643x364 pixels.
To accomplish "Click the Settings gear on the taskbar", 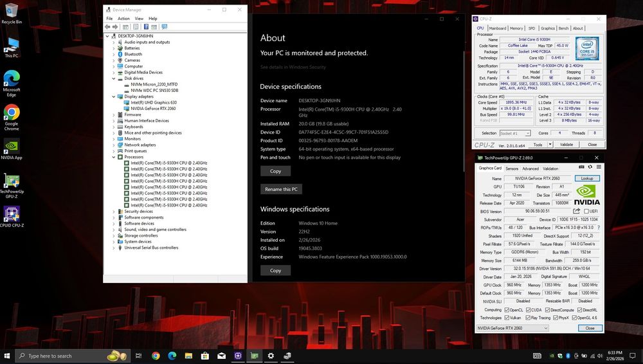I will tap(271, 356).
